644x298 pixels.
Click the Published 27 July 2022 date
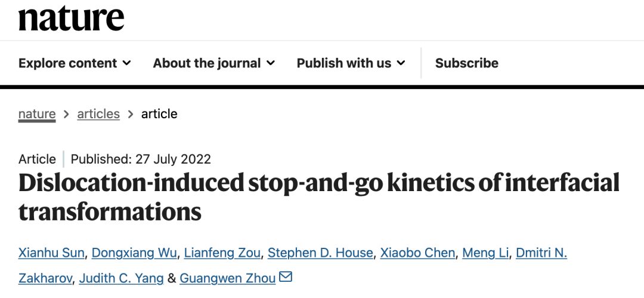click(x=141, y=159)
